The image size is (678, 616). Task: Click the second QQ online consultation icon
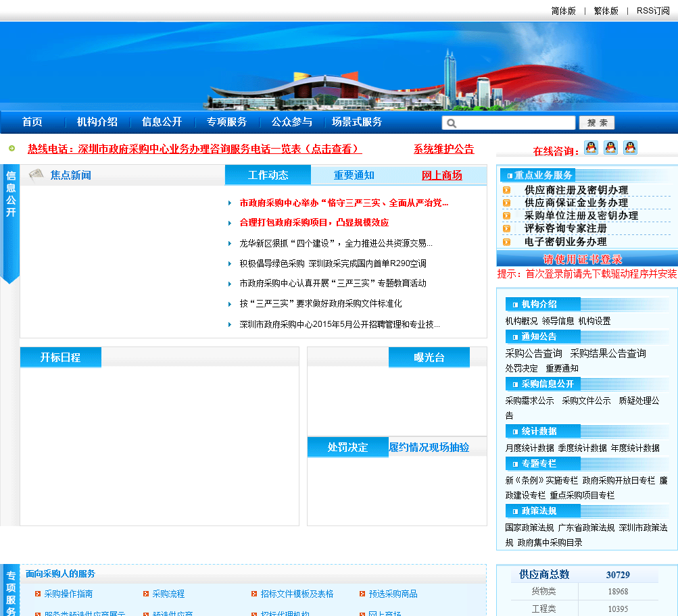610,148
